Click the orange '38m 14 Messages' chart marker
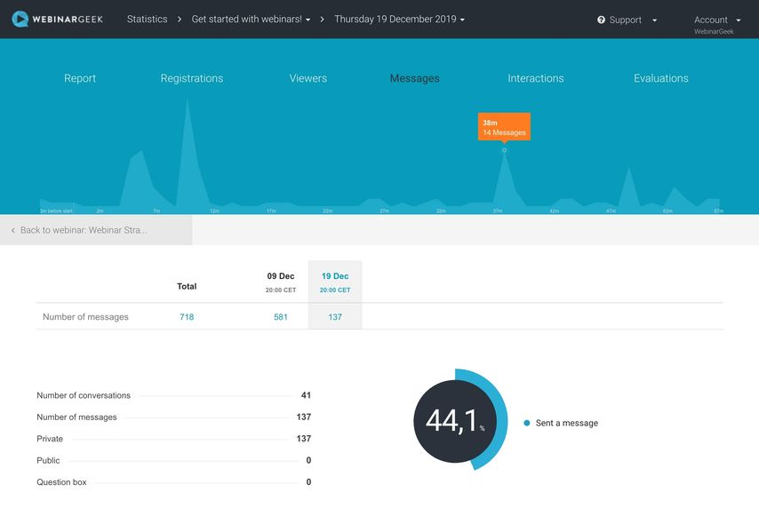Image resolution: width=759 pixels, height=532 pixels. point(504,127)
